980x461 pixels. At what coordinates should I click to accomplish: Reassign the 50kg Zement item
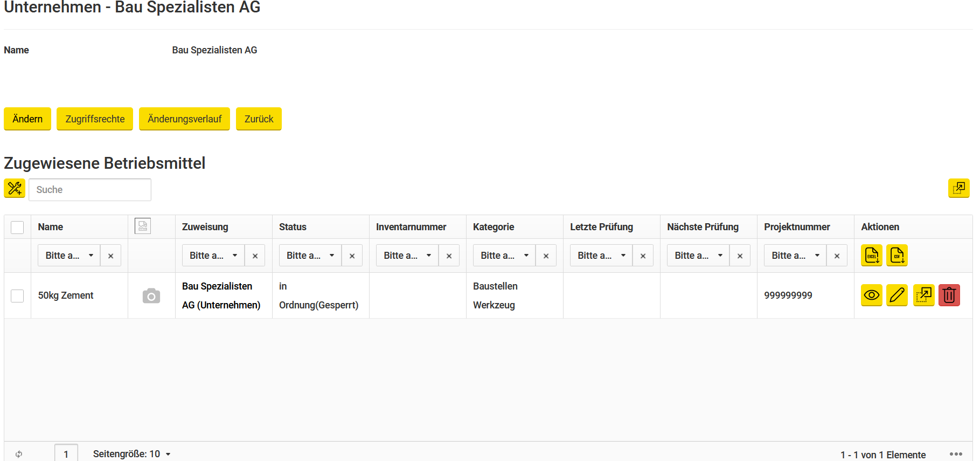coord(923,295)
